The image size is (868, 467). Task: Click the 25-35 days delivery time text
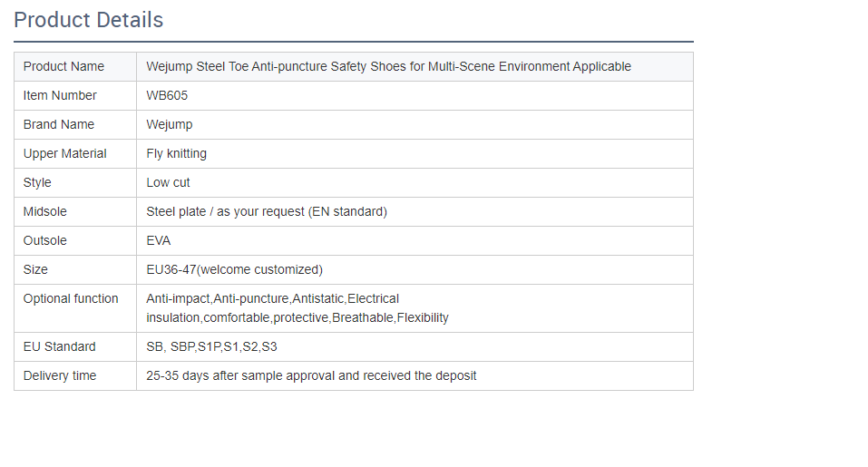pyautogui.click(x=311, y=375)
